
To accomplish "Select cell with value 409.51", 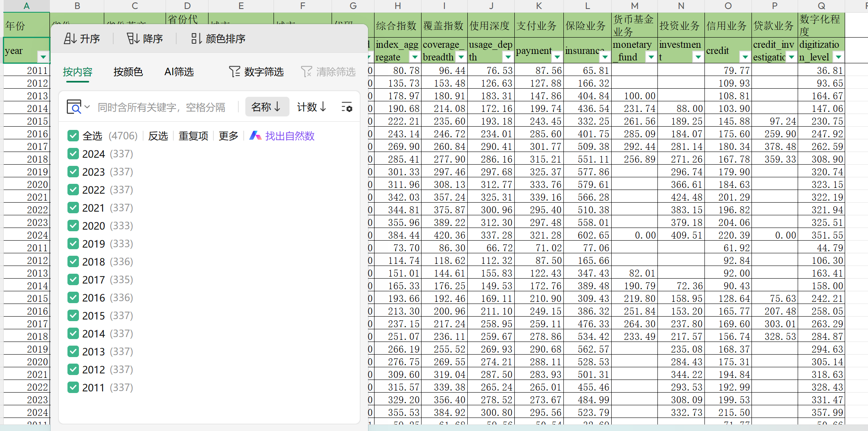I will [x=681, y=235].
